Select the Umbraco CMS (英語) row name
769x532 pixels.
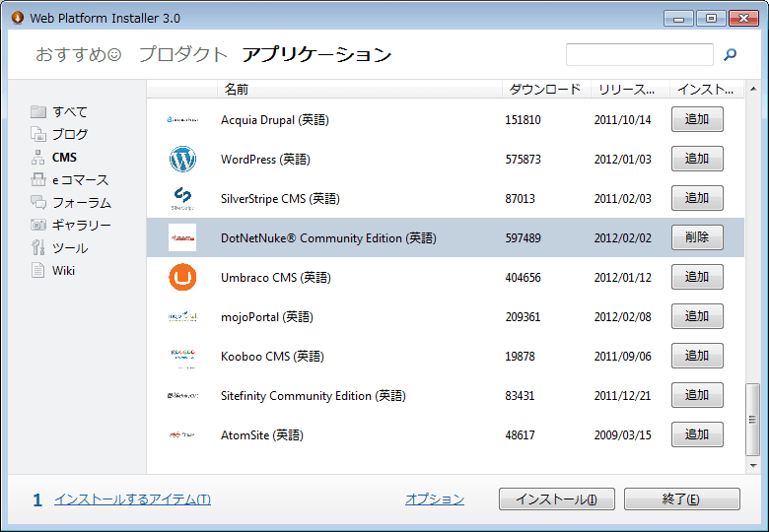click(x=276, y=278)
